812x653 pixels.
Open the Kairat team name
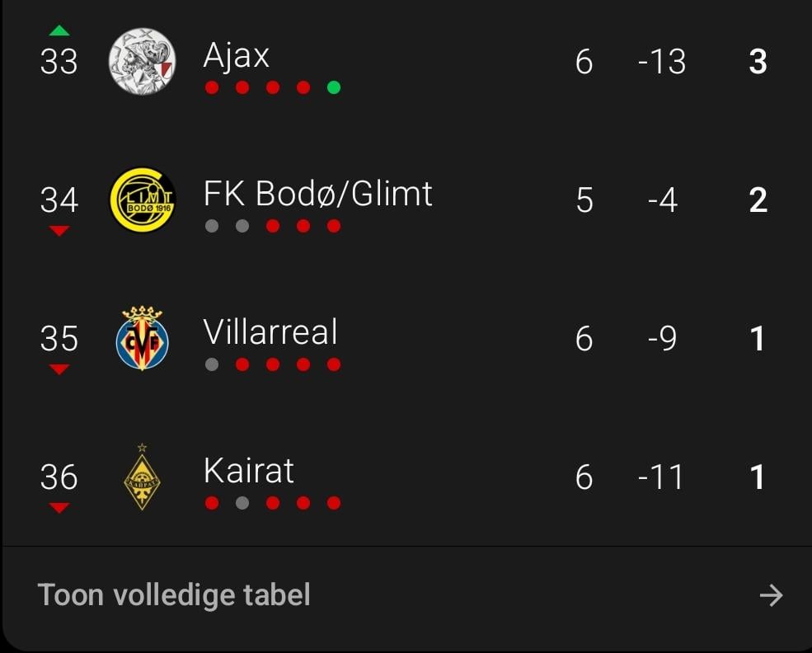(x=248, y=471)
